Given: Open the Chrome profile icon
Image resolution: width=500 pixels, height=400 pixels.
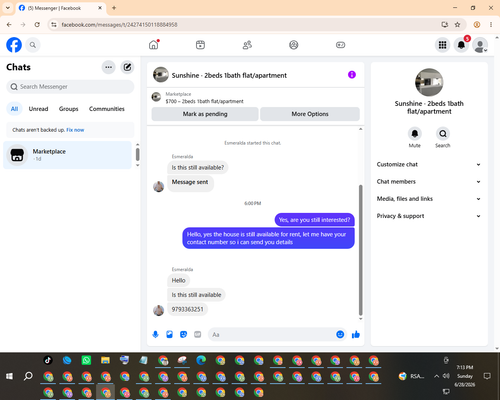Looking at the screenshot, I should click(x=477, y=25).
